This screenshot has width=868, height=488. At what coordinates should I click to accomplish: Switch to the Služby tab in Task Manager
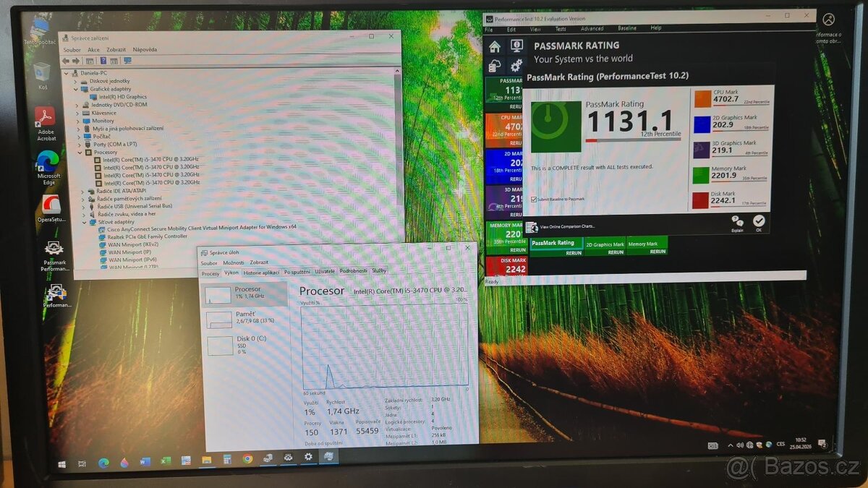[379, 270]
